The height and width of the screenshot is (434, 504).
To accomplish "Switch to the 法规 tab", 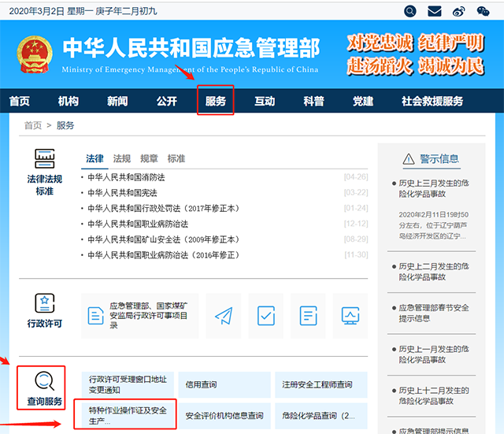I will 122,158.
